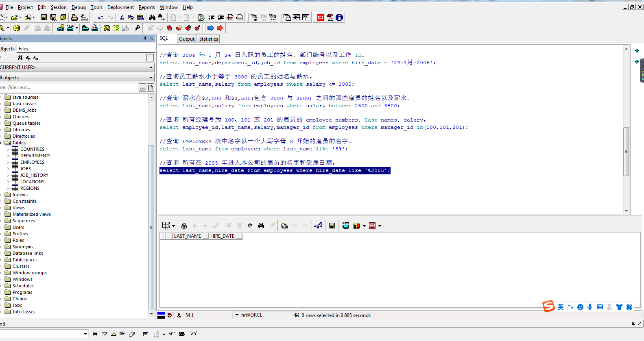The height and width of the screenshot is (341, 644).
Task: Click the query by example icon
Action: click(x=284, y=226)
